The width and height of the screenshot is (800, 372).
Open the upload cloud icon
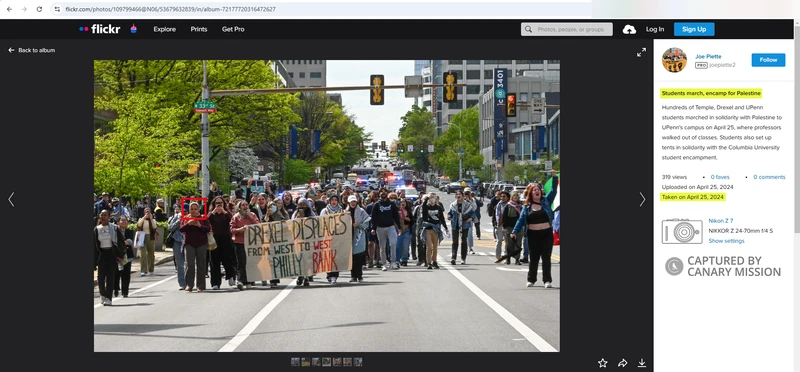[x=629, y=30]
